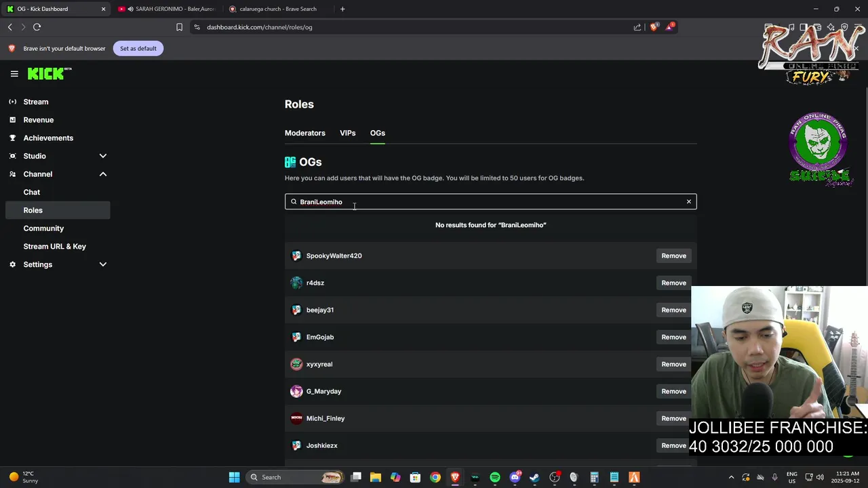Screen dimensions: 868x488
Task: Click the taskbar Search box
Action: tap(295, 477)
